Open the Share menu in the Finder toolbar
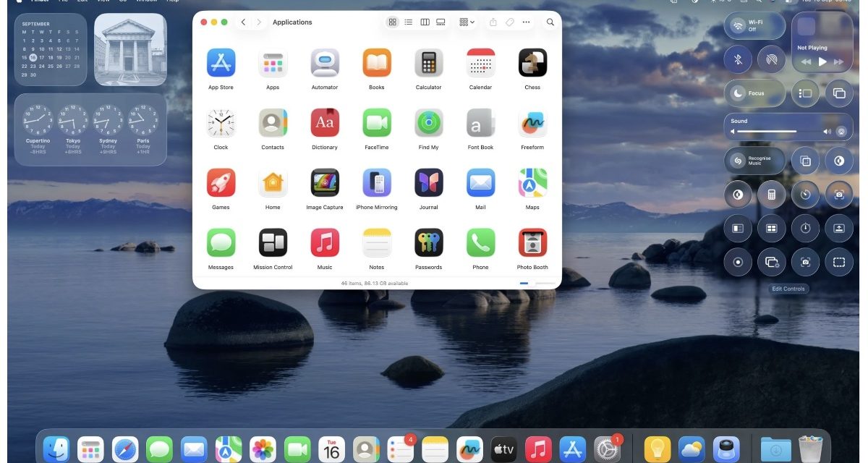The image size is (868, 463). point(491,22)
